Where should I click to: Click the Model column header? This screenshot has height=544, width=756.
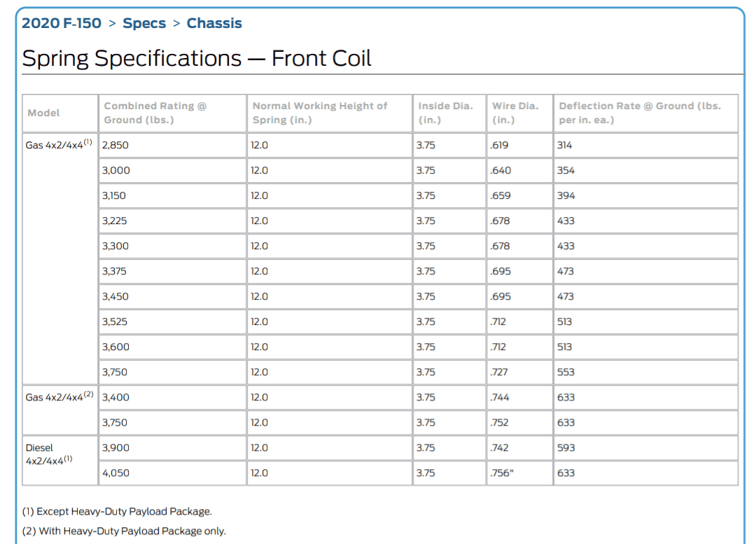tap(60, 113)
